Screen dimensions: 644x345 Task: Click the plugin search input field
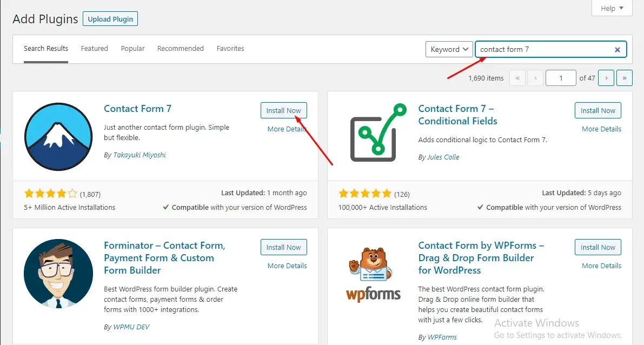click(543, 50)
